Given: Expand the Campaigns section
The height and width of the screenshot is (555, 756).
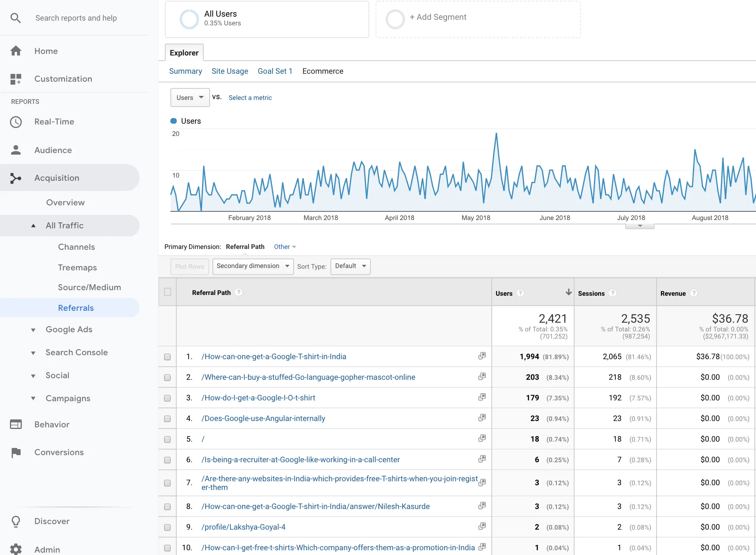Looking at the screenshot, I should click(33, 398).
